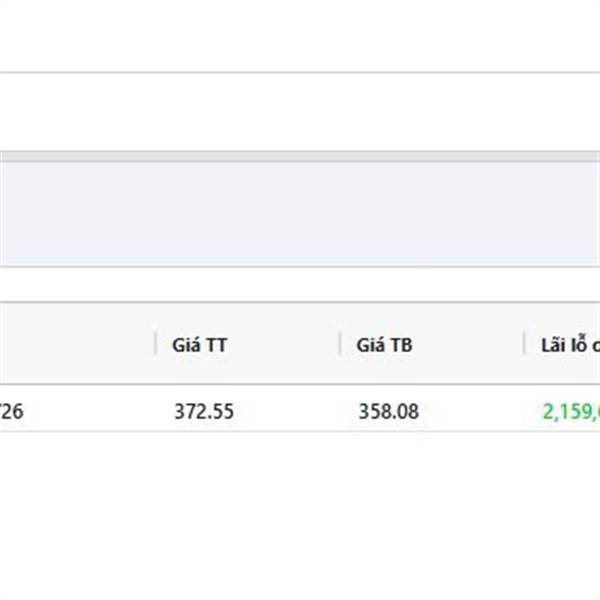The image size is (600, 600).
Task: Click the column divider left of Giá TT
Action: (x=155, y=343)
